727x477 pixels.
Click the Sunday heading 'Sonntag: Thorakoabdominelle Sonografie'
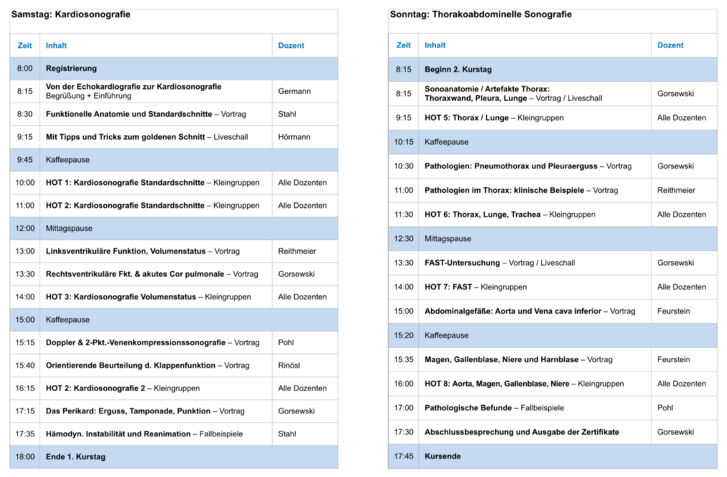click(480, 15)
